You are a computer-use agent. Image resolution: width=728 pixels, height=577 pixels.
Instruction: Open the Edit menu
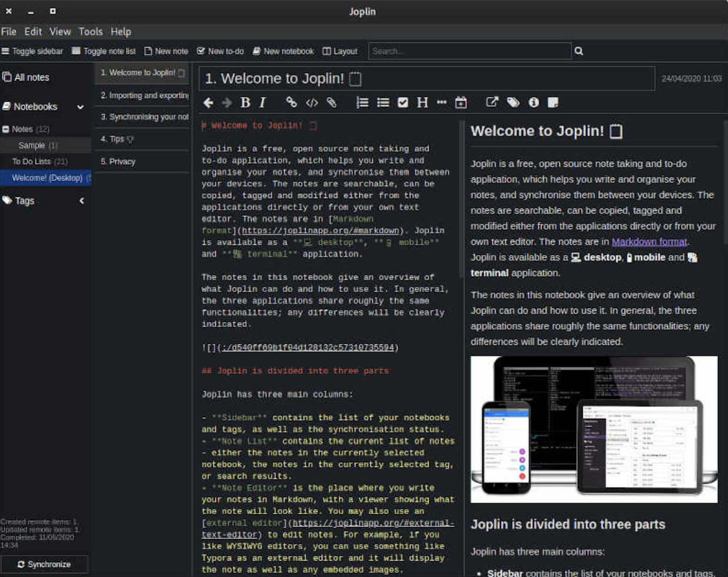tap(33, 32)
